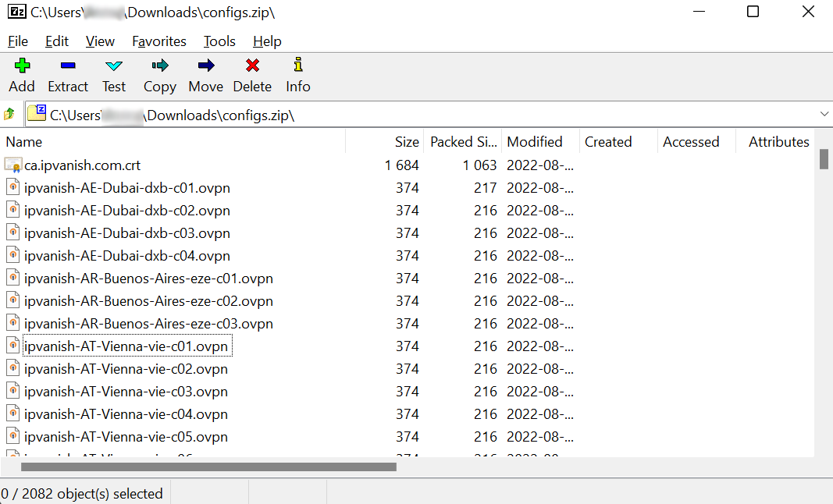Select ipvanish-AT-Vienna-vie-c03.ovpn file name

tap(126, 392)
